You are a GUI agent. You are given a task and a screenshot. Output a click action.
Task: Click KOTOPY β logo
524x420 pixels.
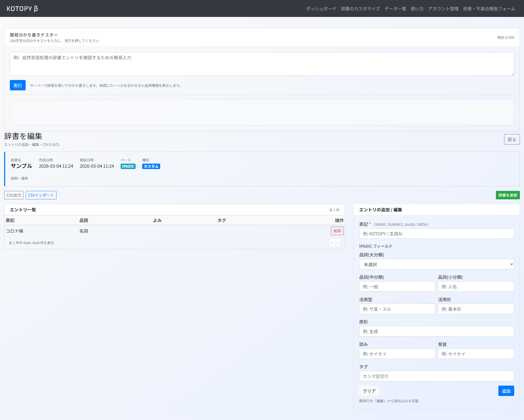(x=22, y=8)
